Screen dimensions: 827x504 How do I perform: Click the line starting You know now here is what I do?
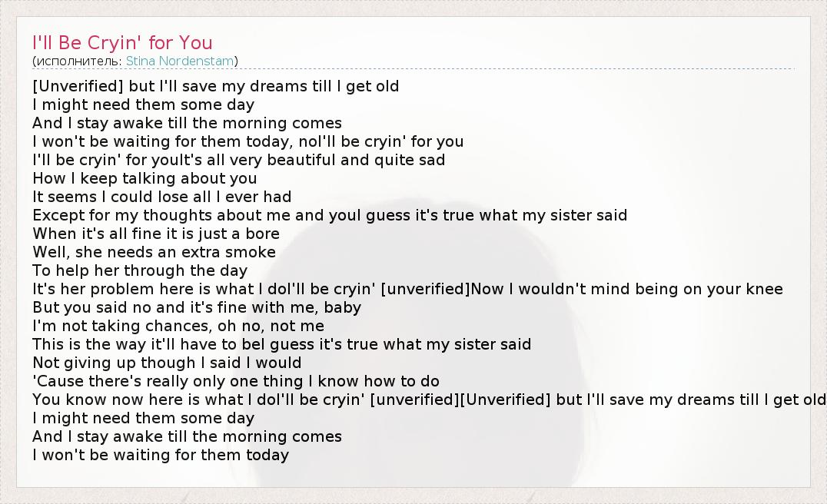click(429, 400)
